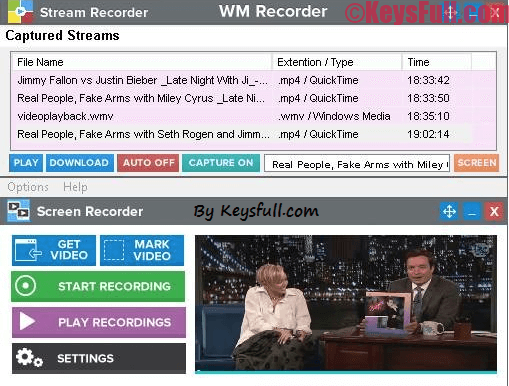Click the DOWNLOAD button
The image size is (509, 386).
pyautogui.click(x=80, y=163)
